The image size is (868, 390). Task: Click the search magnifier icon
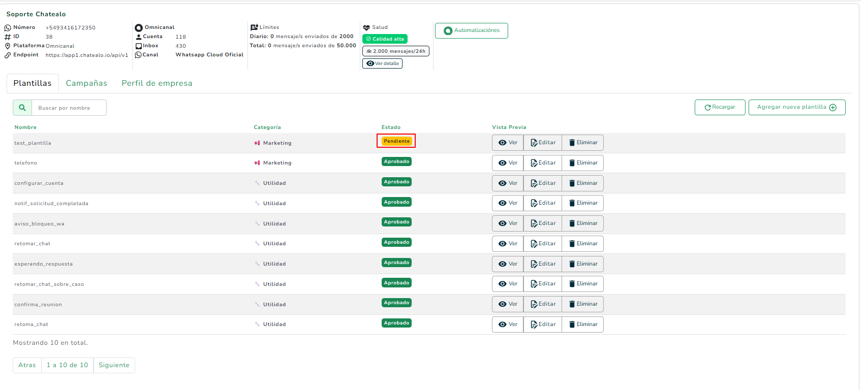click(22, 108)
